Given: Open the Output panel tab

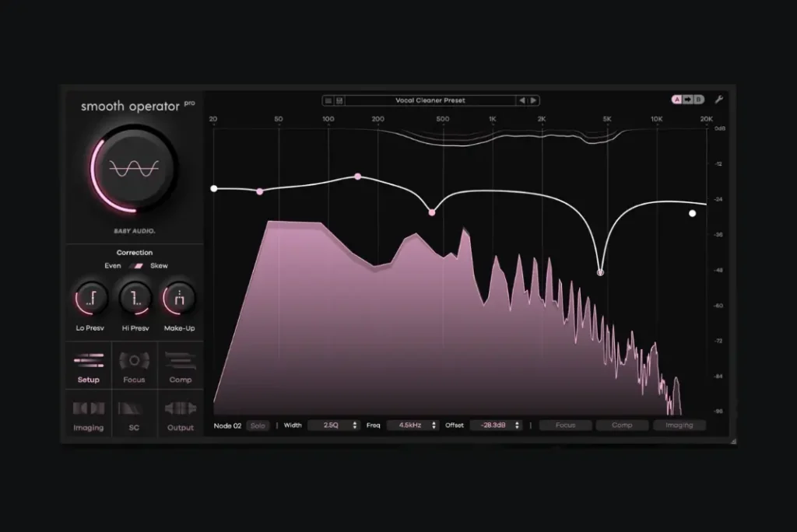Looking at the screenshot, I should point(181,414).
